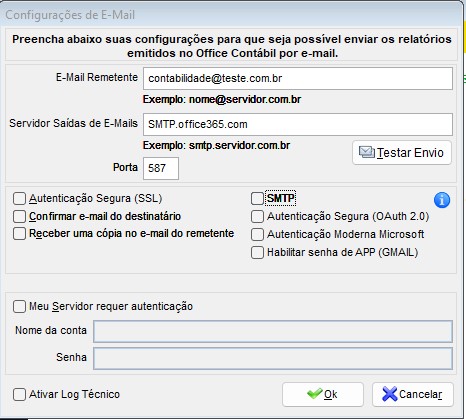
Task: Click the Servidor Saídas de E-Mails field
Action: coord(298,124)
